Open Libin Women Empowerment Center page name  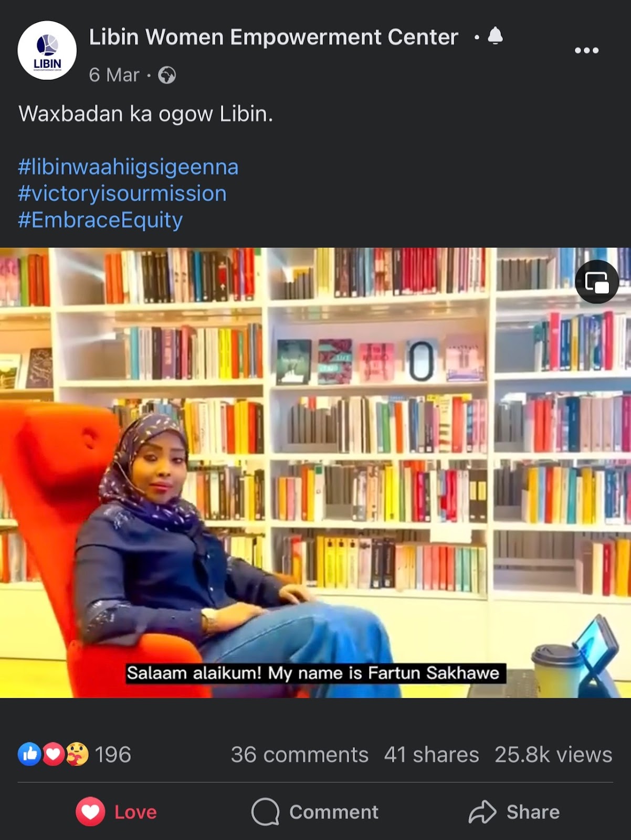point(274,37)
